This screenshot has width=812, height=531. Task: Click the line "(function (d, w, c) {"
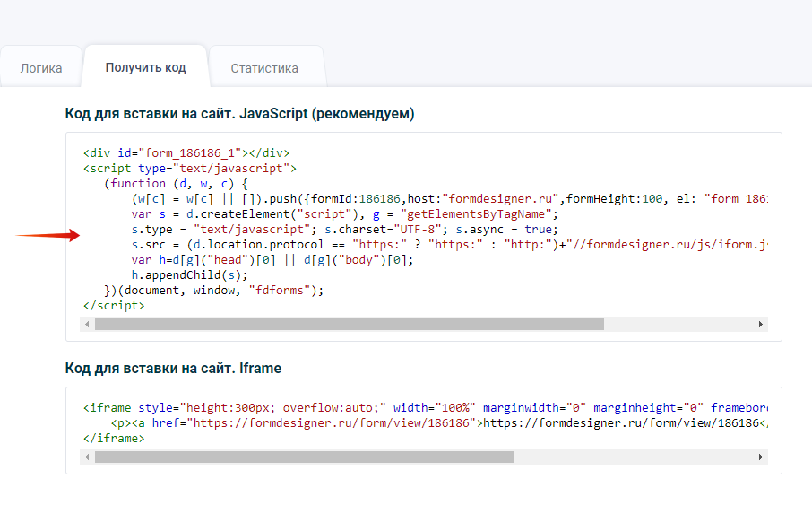pyautogui.click(x=176, y=183)
